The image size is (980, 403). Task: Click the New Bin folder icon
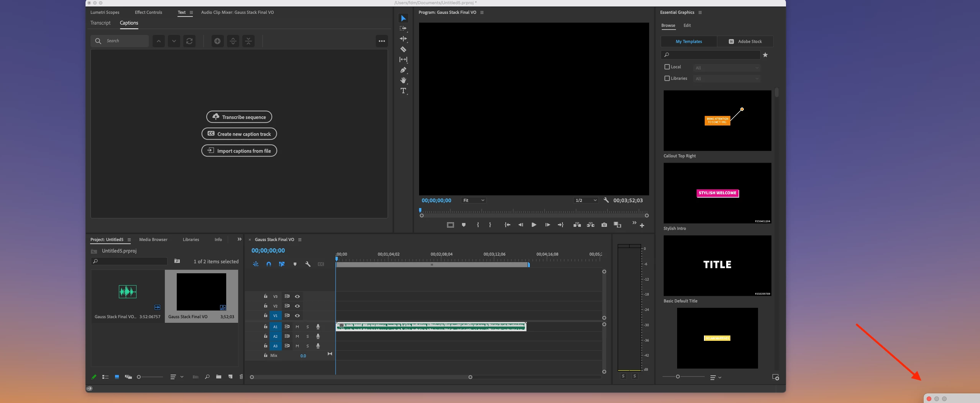[x=219, y=377]
